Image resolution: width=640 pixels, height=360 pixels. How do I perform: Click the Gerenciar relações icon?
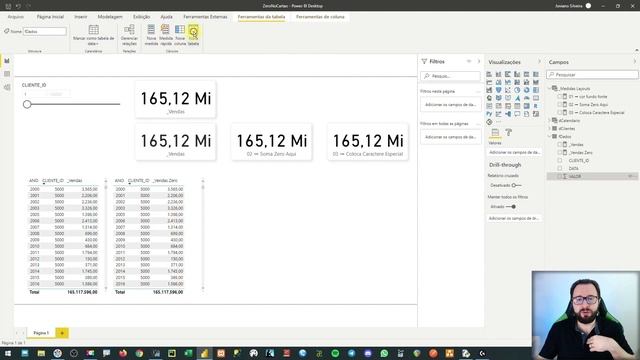(129, 29)
